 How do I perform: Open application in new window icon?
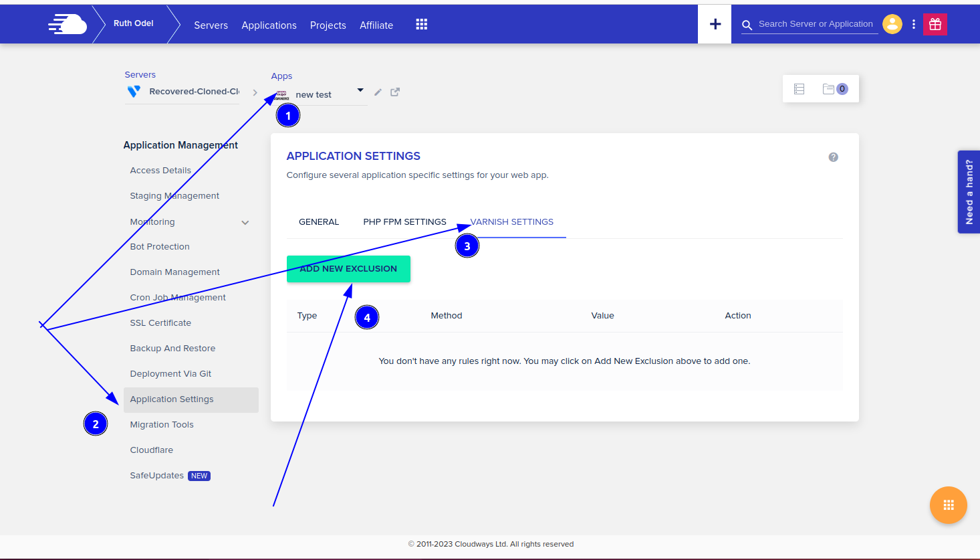click(x=395, y=92)
